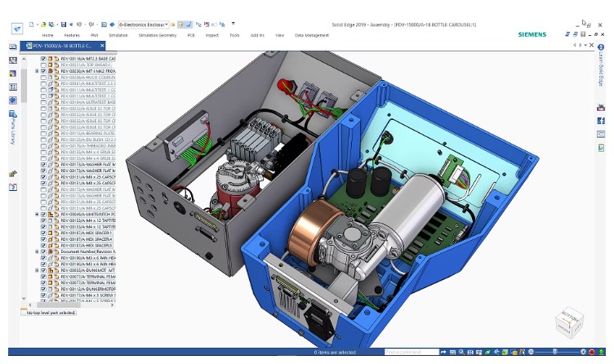
Task: Click the New document icon
Action: point(32,24)
